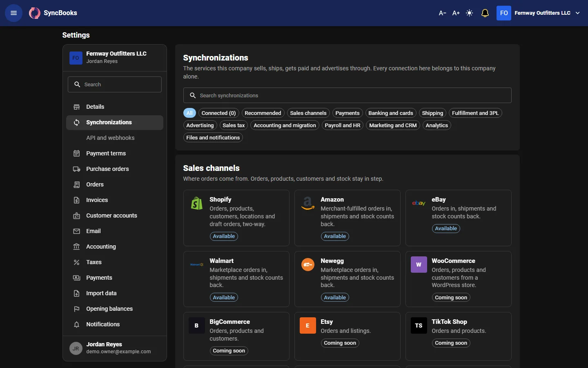Click the Payment terms sidebar icon
This screenshot has width=588, height=368.
pos(76,153)
